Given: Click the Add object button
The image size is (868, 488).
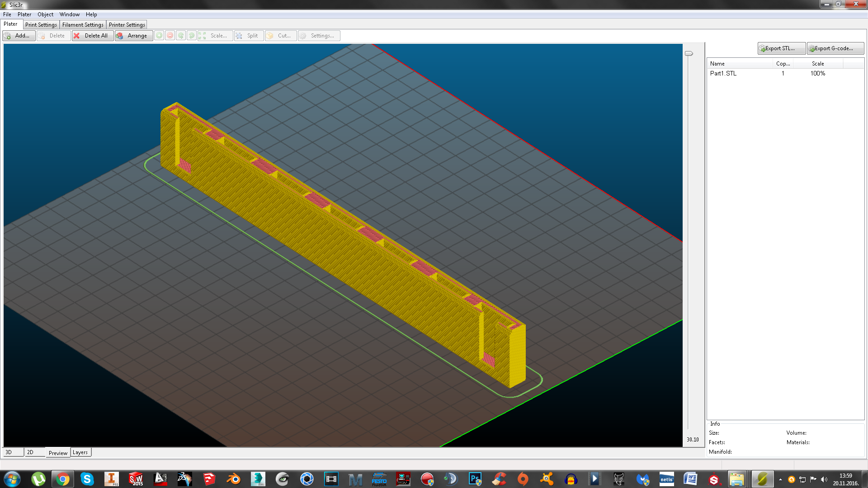Looking at the screenshot, I should pos(19,36).
